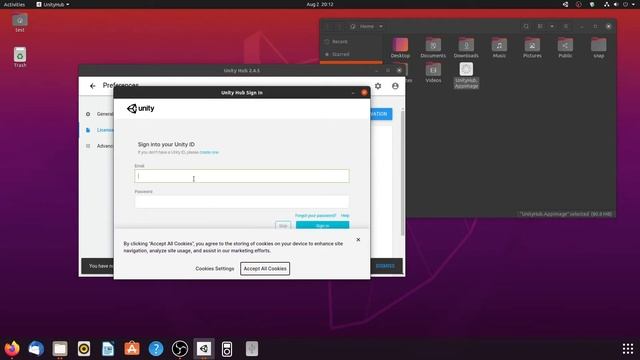Screen dimensions: 640x360
Task: Toggle view mode icon in Files toolbar
Action: (x=540, y=27)
